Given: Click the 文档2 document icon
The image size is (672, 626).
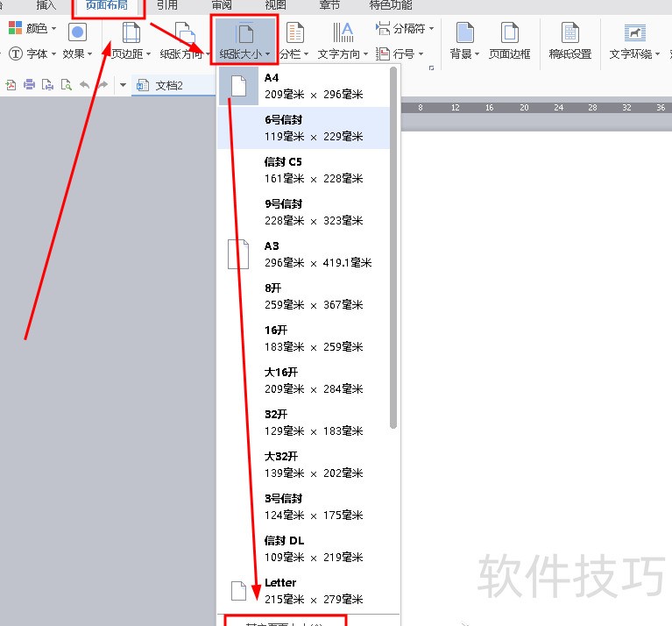Looking at the screenshot, I should pos(142,85).
